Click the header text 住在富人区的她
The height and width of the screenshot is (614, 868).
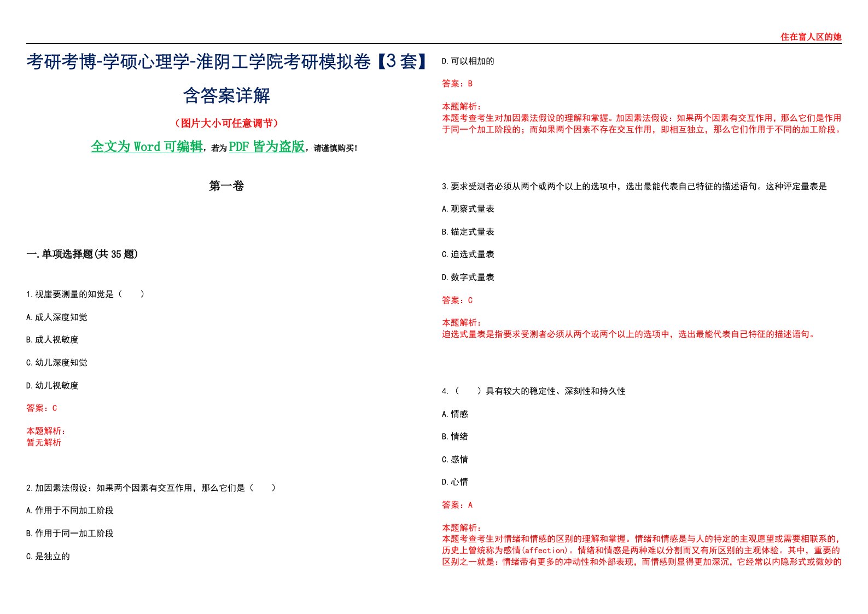pyautogui.click(x=811, y=37)
